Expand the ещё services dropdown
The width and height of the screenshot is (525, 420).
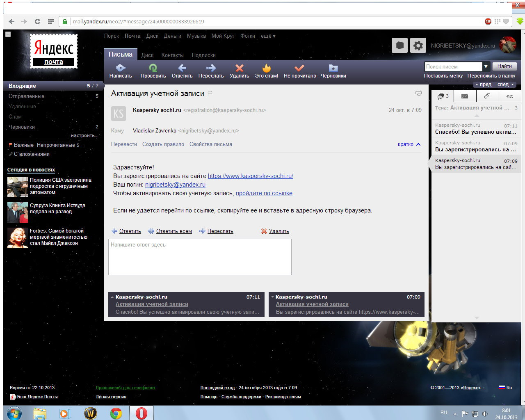click(268, 36)
